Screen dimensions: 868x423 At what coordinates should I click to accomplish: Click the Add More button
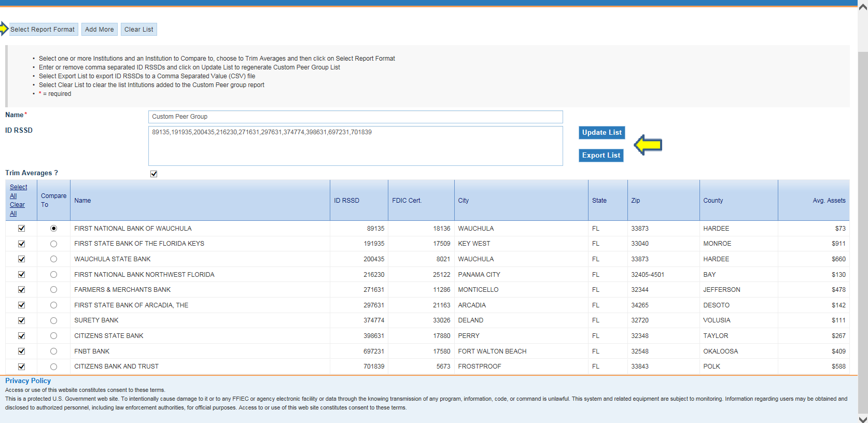tap(99, 30)
